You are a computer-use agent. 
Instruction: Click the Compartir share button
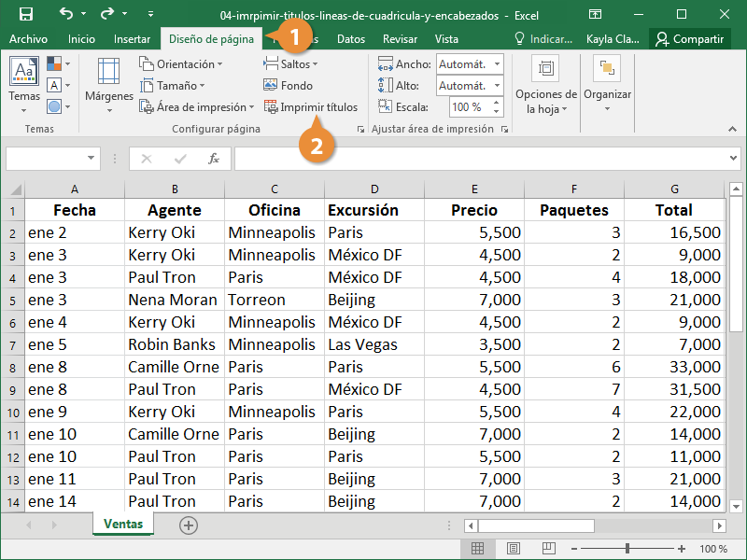point(690,39)
